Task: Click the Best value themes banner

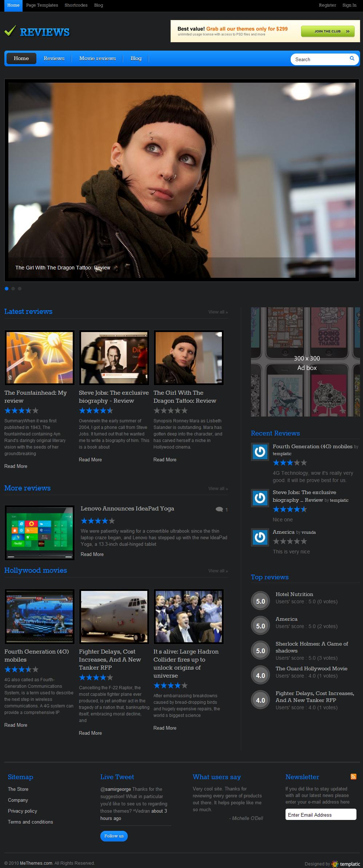Action: pos(265,31)
